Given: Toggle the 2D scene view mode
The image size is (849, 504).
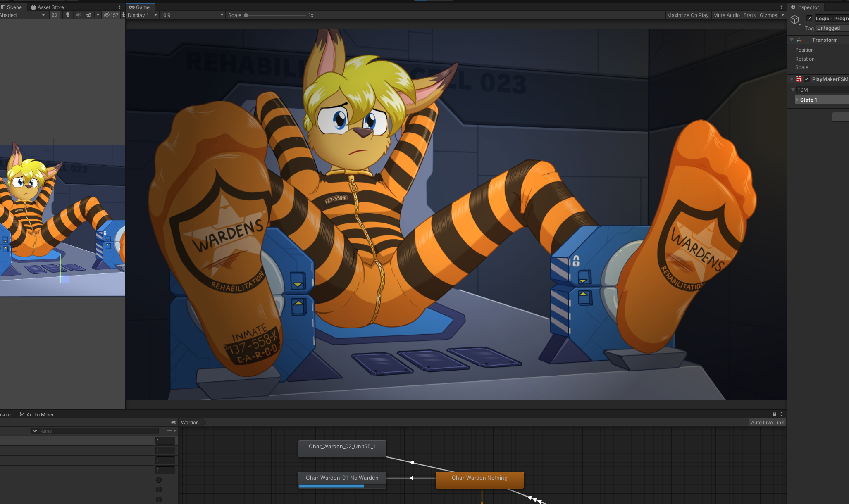Looking at the screenshot, I should pyautogui.click(x=55, y=15).
